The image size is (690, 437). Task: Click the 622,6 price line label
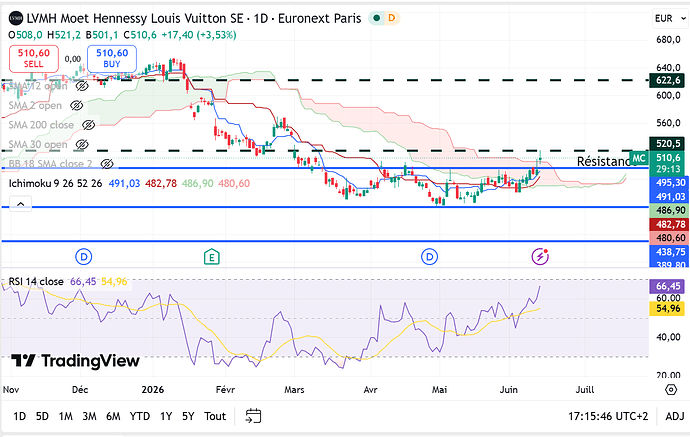(667, 80)
